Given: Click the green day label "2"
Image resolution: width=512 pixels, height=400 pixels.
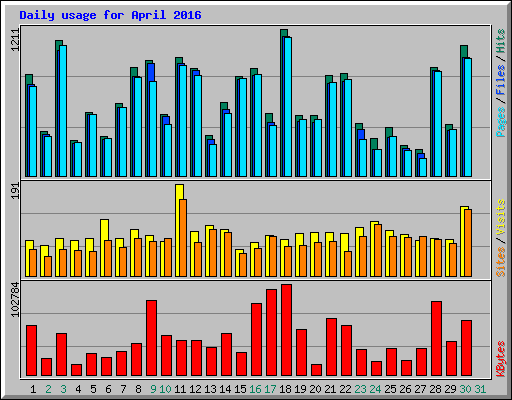Looking at the screenshot, I should (48, 389).
